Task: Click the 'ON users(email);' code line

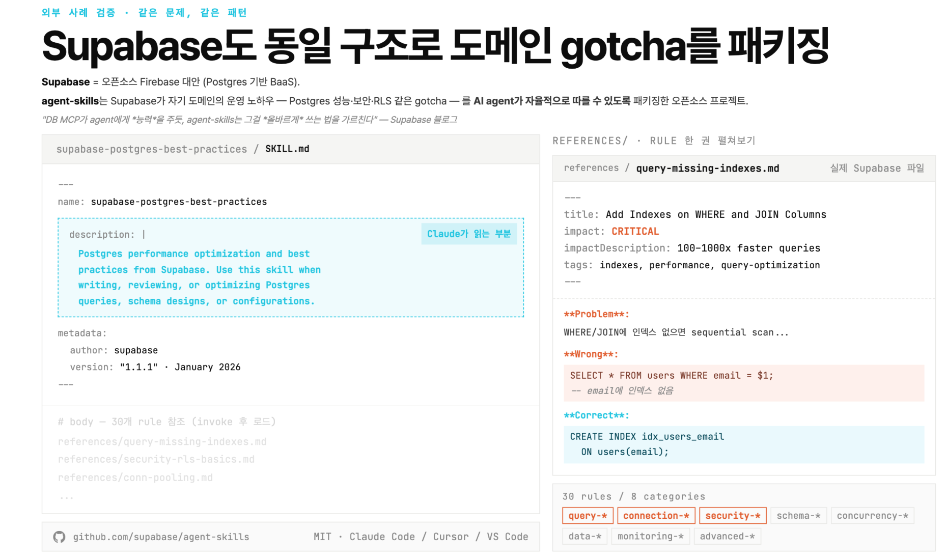Action: click(625, 452)
